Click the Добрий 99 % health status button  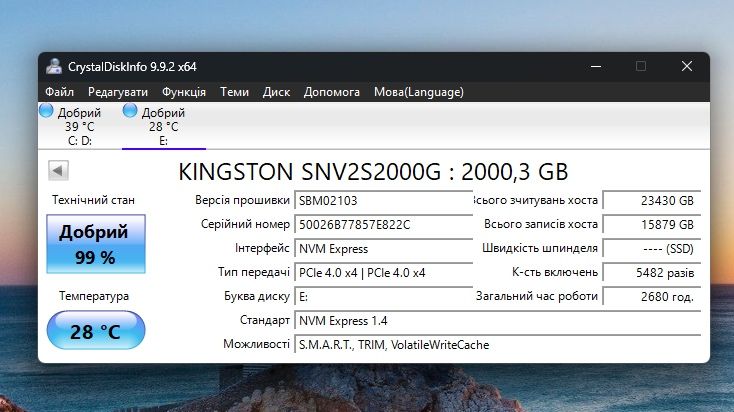(96, 244)
